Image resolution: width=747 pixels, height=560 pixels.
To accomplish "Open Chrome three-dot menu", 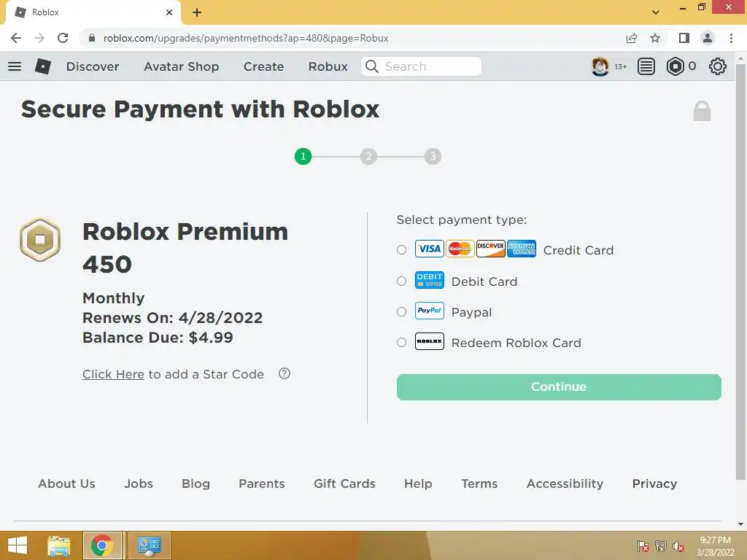I will (731, 38).
